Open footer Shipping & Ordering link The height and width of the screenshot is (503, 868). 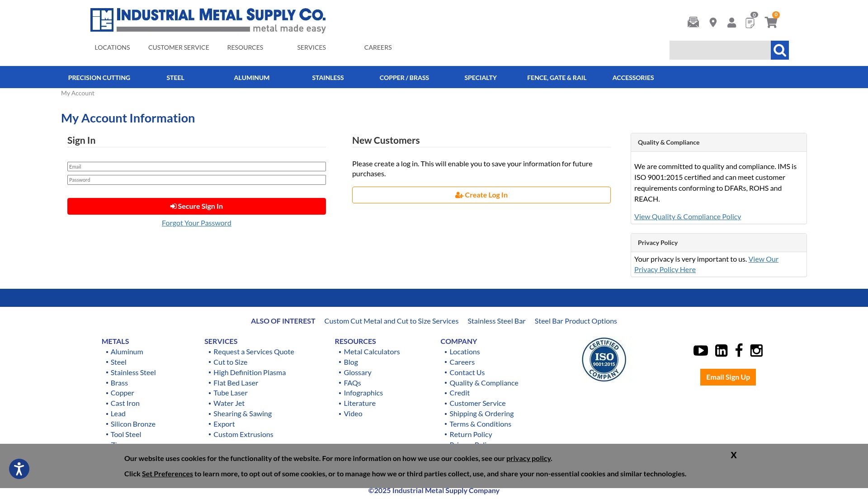[481, 414]
